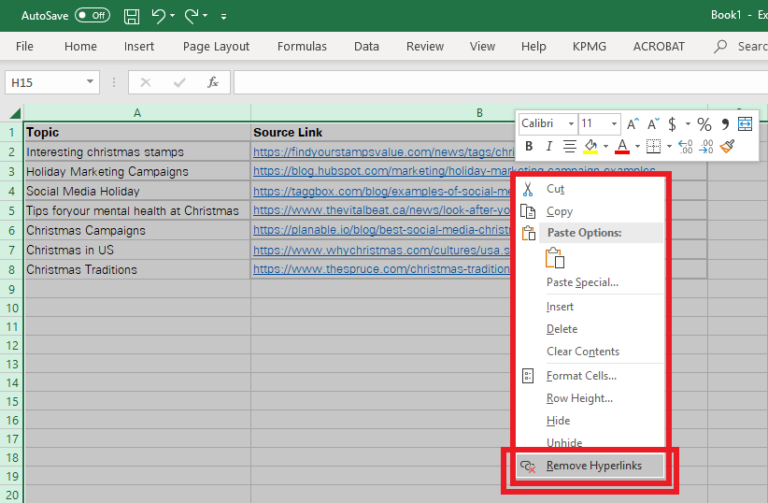This screenshot has height=503, width=768.
Task: Click the Increase Font Size icon
Action: coord(632,124)
